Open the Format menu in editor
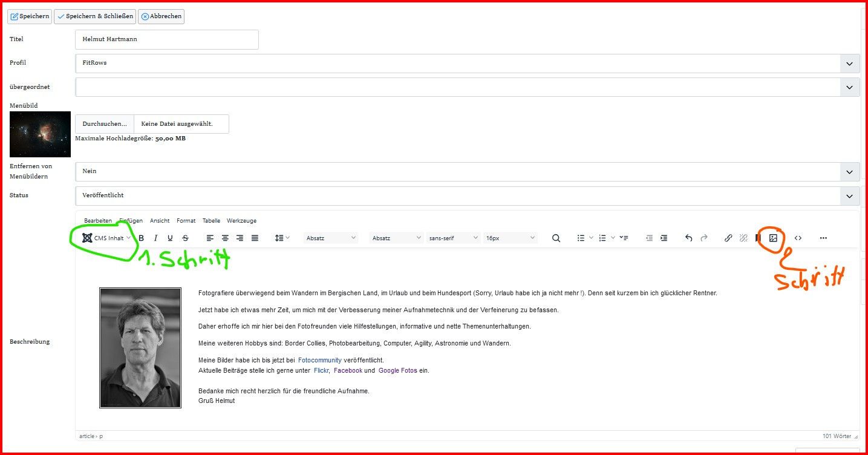 pos(186,221)
